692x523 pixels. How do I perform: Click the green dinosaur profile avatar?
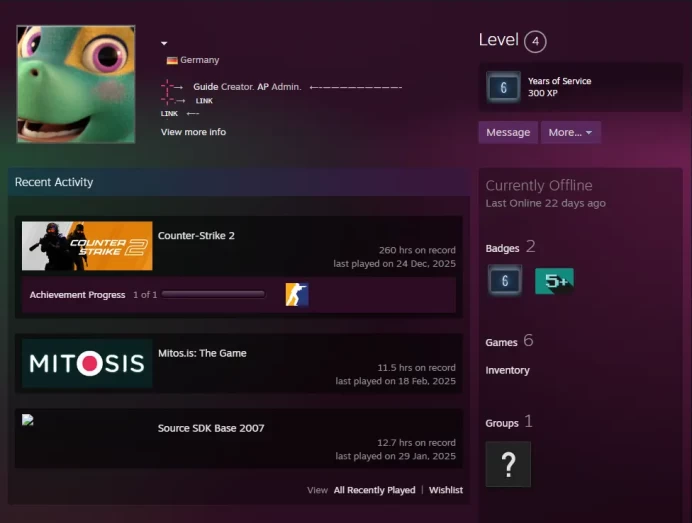[76, 84]
